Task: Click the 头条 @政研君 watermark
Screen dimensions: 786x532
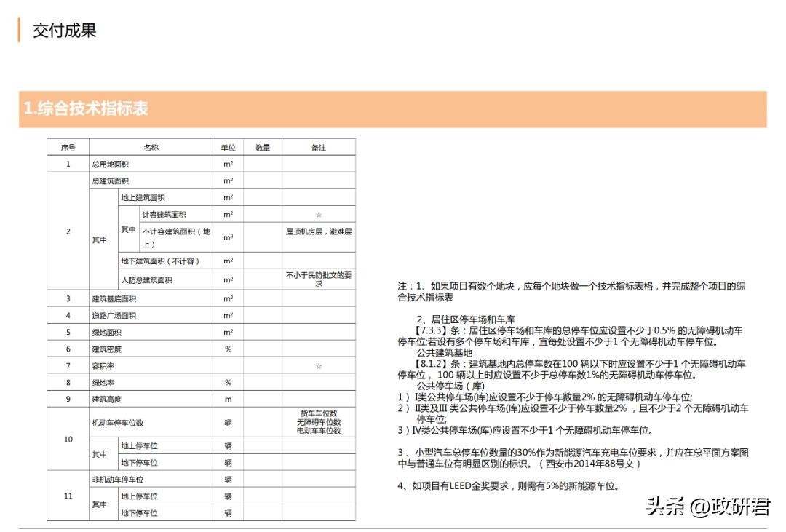Action: coord(707,507)
